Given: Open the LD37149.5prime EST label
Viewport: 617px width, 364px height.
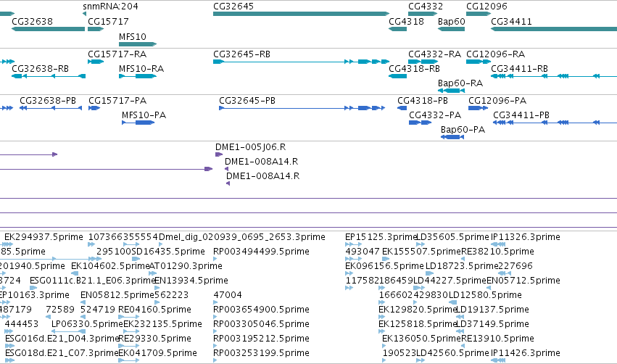Looking at the screenshot, I should coord(492,324).
